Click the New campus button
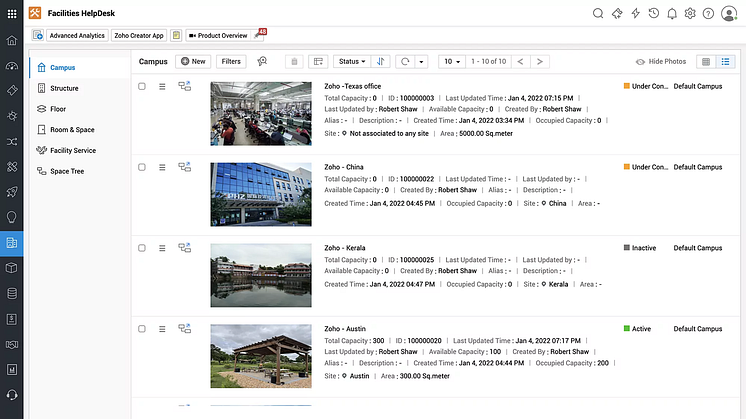The image size is (746, 419). click(x=193, y=61)
